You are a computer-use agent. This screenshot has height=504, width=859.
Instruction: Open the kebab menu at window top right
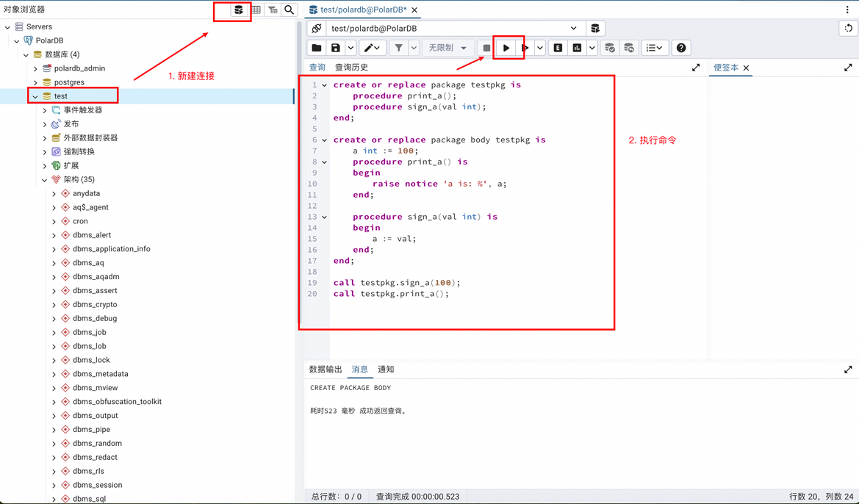[847, 10]
